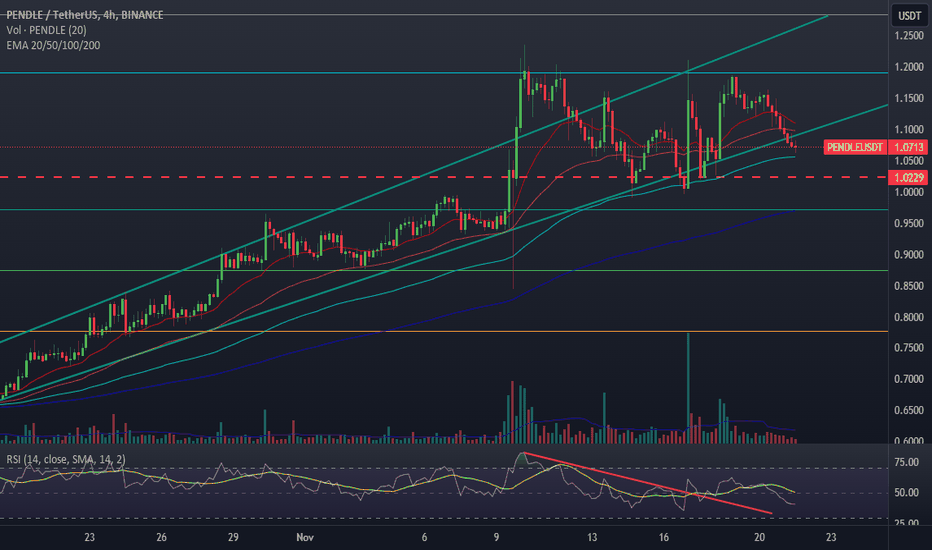The image size is (932, 550).
Task: Click the 20 date label on time axis
Action: [760, 538]
